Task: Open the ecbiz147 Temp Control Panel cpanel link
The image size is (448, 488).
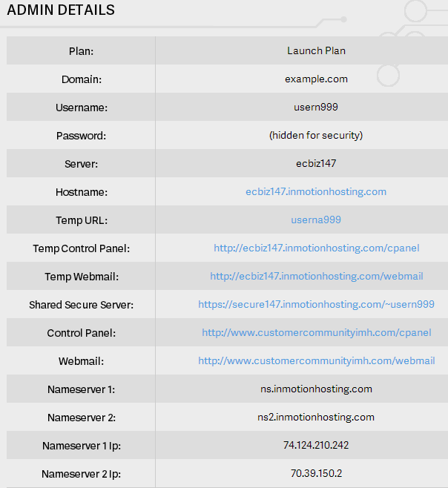Action: coord(316,248)
